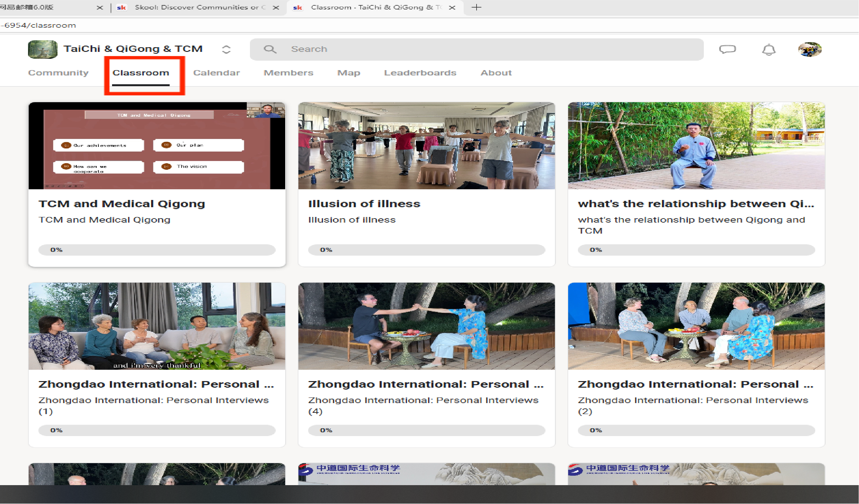Click the TaiChi group logo image
The height and width of the screenshot is (504, 859).
(42, 49)
